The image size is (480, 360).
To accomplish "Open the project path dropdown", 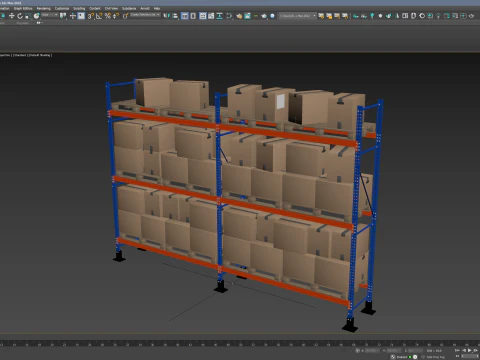I will click(x=297, y=16).
